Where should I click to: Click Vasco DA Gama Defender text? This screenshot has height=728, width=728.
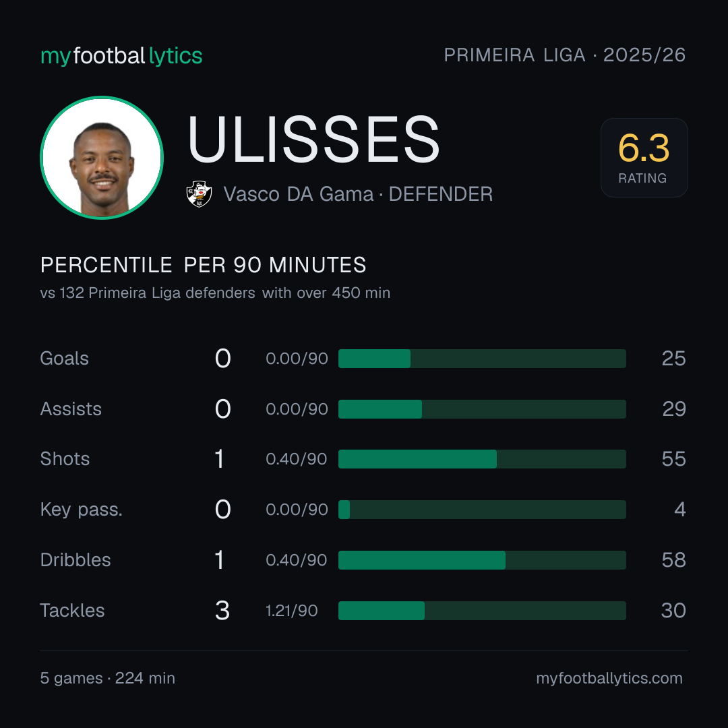tap(358, 194)
